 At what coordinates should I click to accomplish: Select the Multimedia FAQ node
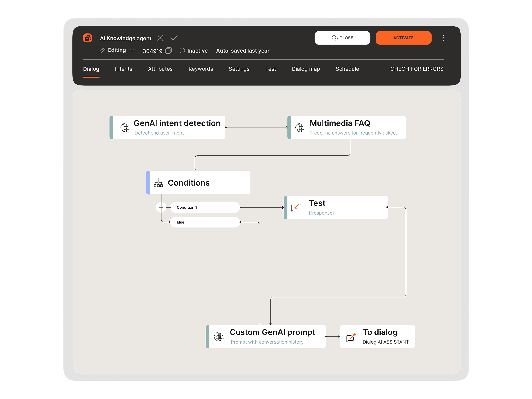point(346,127)
